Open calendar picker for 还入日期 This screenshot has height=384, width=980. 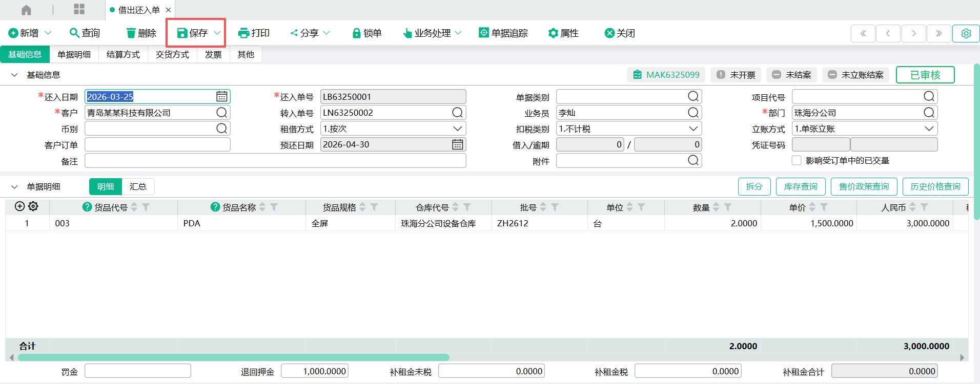click(x=221, y=97)
